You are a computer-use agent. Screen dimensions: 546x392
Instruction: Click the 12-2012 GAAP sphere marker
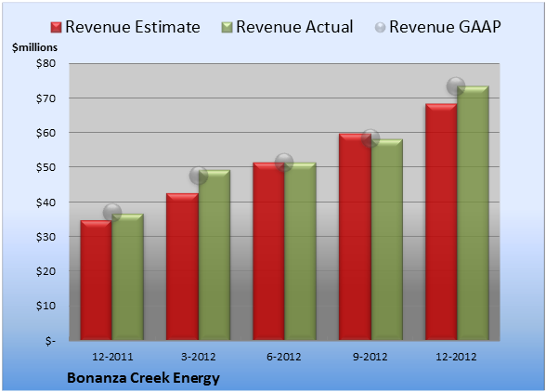(x=456, y=85)
